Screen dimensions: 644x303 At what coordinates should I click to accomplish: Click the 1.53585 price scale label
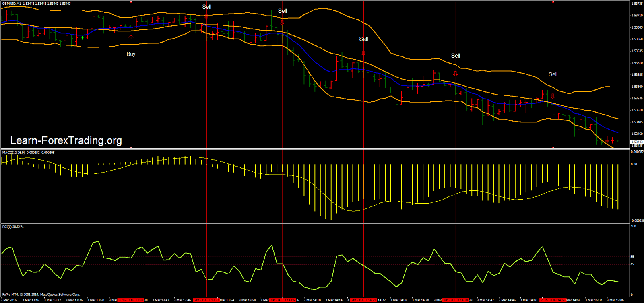click(x=637, y=75)
